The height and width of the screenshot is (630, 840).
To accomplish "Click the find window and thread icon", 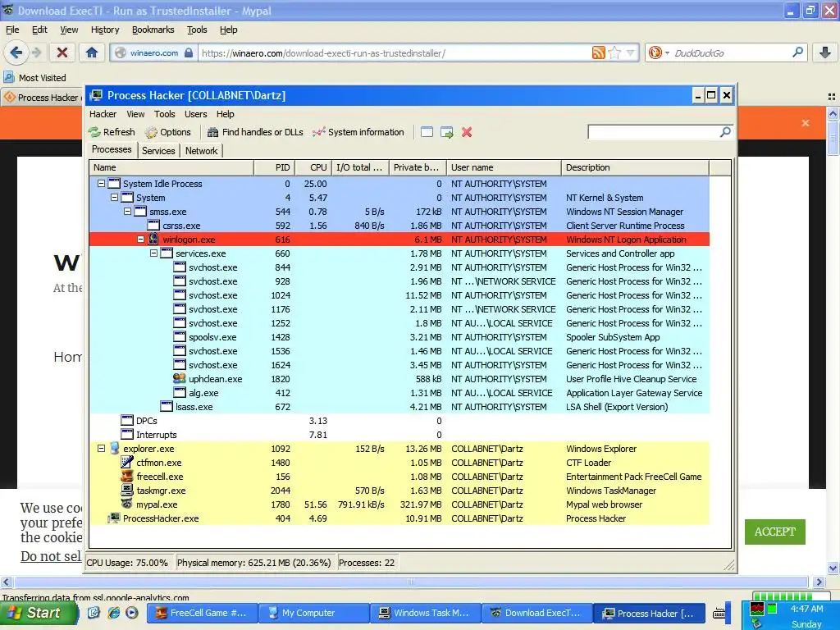I will [447, 132].
